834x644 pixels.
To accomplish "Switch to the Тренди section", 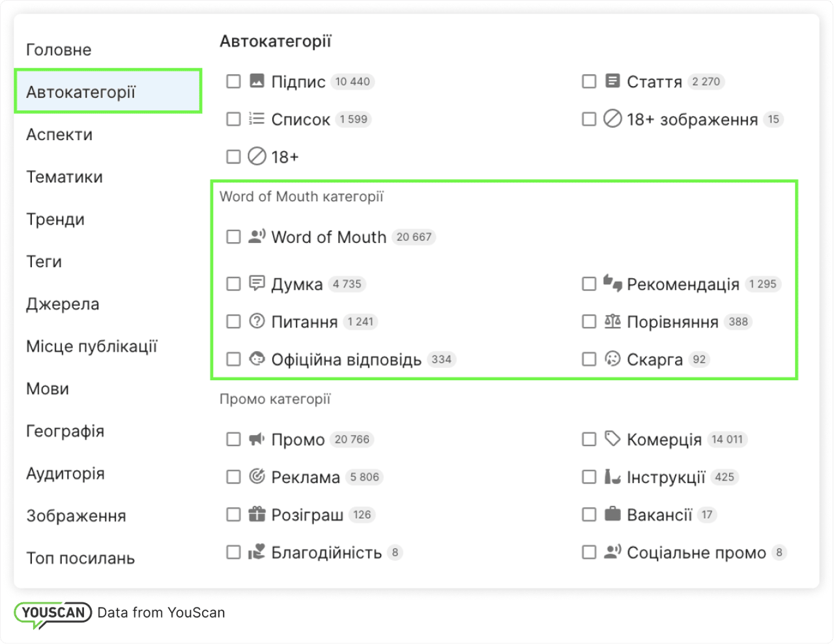I will [55, 219].
